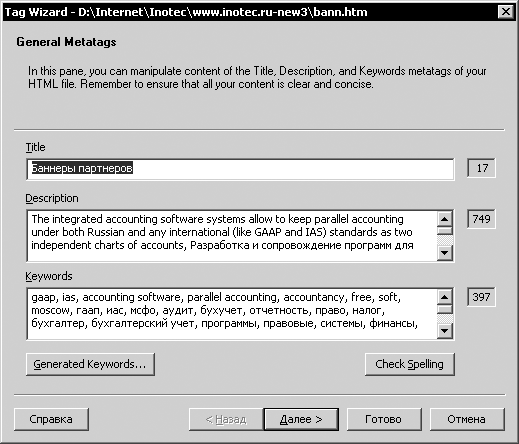519x444 pixels.
Task: Open the Generated Keywords dialog
Action: 90,364
